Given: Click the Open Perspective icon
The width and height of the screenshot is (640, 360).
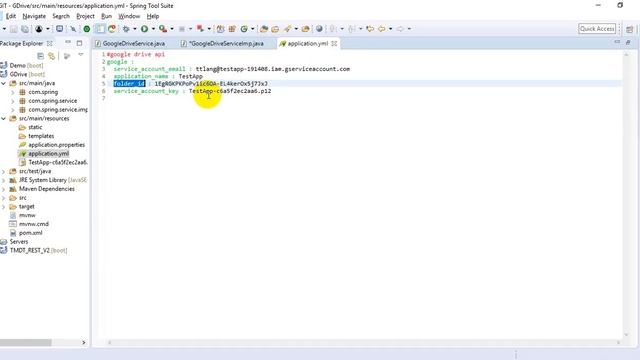Looking at the screenshot, I should pos(630,29).
